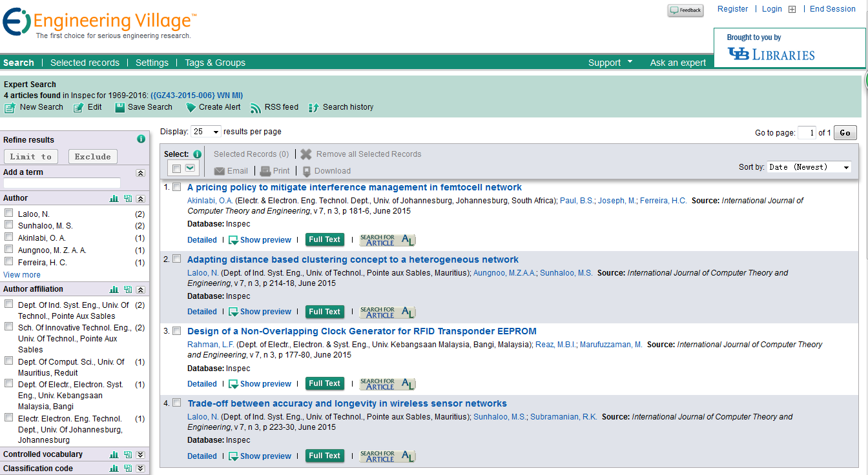Click Search for Article icon for femtocell record

(387, 240)
